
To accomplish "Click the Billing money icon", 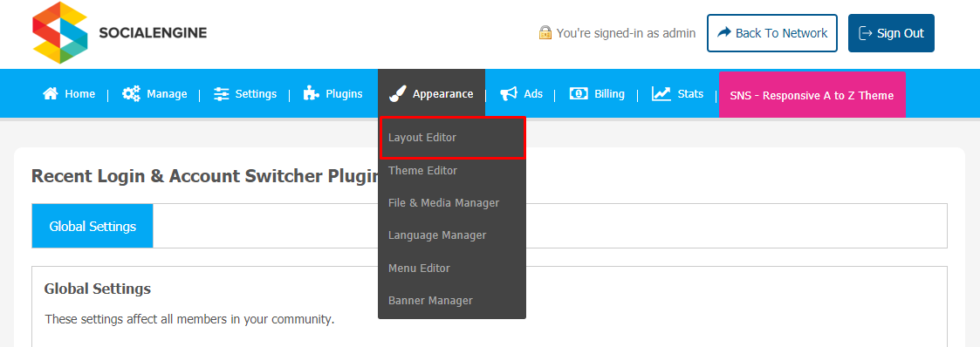I will click(x=578, y=93).
